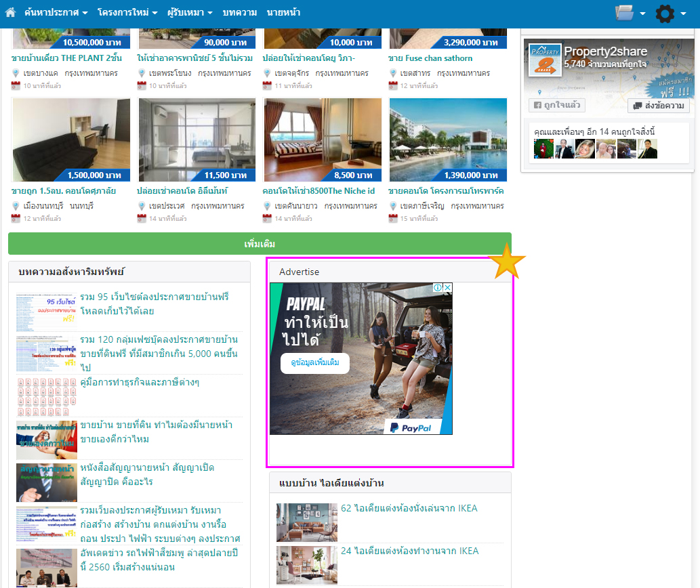Click location pin icon beside เขตสาทร
This screenshot has height=588, width=700.
(392, 73)
